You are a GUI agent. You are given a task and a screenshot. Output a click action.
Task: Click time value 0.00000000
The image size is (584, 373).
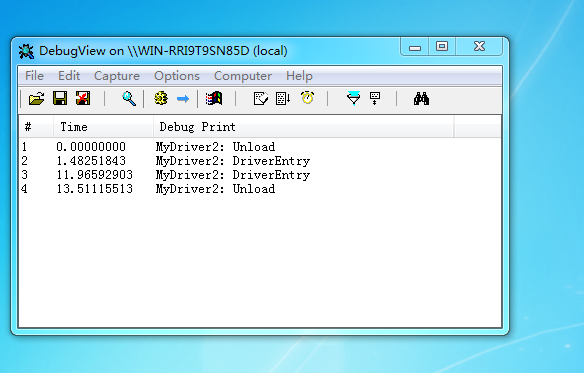(x=91, y=147)
